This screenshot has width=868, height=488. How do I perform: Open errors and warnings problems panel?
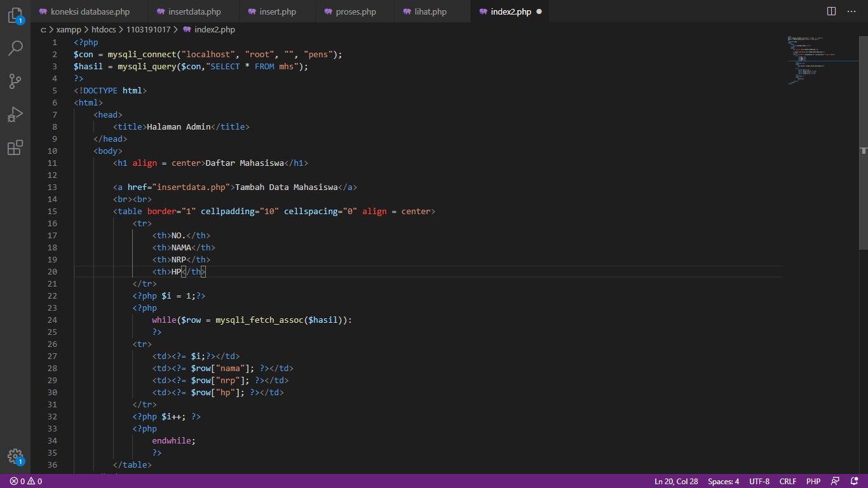point(25,481)
